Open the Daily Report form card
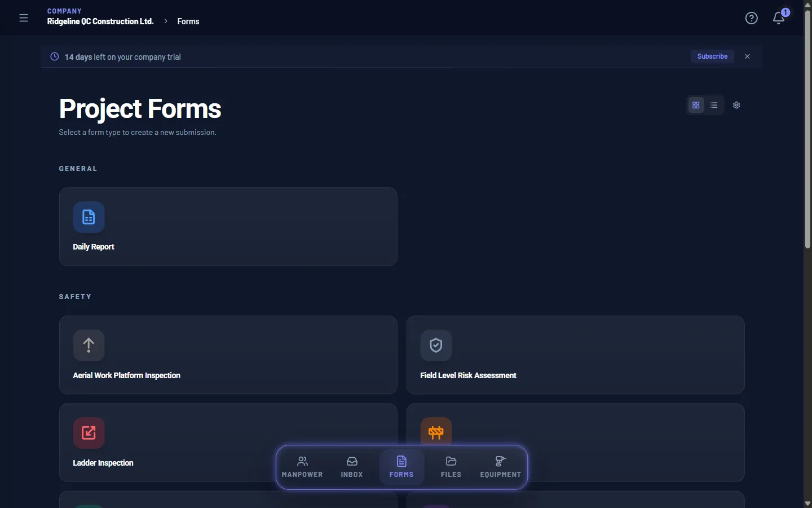 click(228, 227)
